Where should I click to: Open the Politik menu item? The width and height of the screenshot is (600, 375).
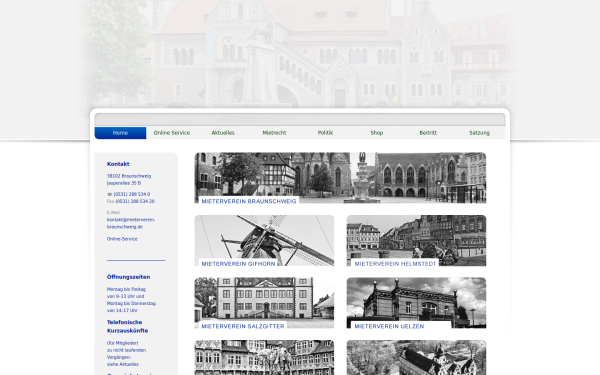(x=325, y=133)
